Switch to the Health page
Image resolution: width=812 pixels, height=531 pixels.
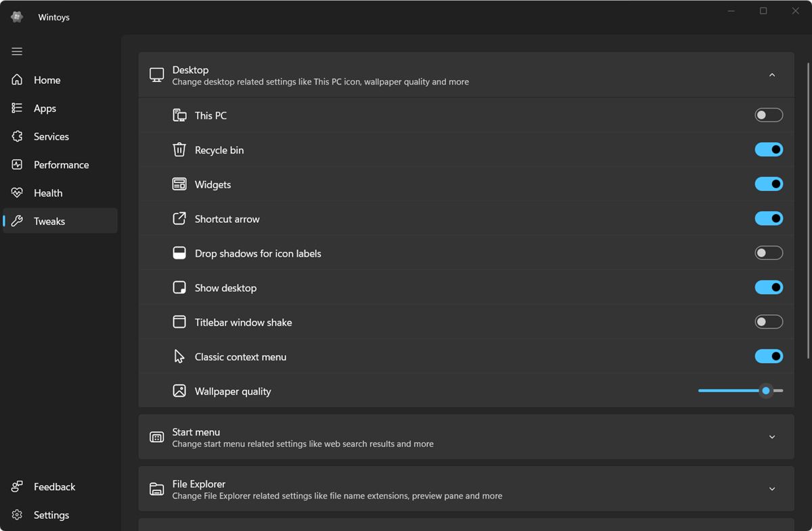60,193
